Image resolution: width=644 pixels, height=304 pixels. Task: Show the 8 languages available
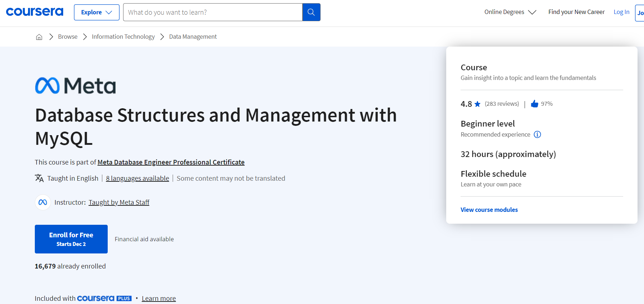137,178
